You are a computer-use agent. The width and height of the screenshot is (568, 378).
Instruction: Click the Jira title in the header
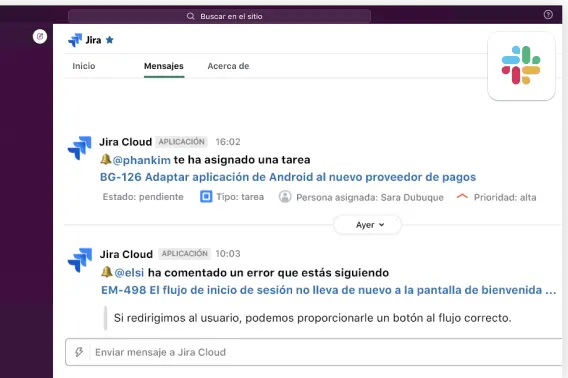(x=93, y=40)
